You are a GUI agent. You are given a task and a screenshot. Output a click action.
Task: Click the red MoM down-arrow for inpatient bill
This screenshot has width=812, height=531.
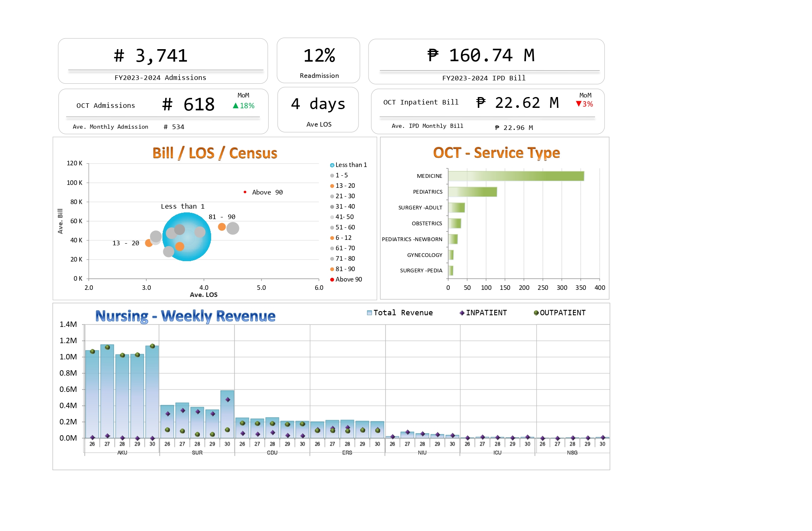pos(578,104)
